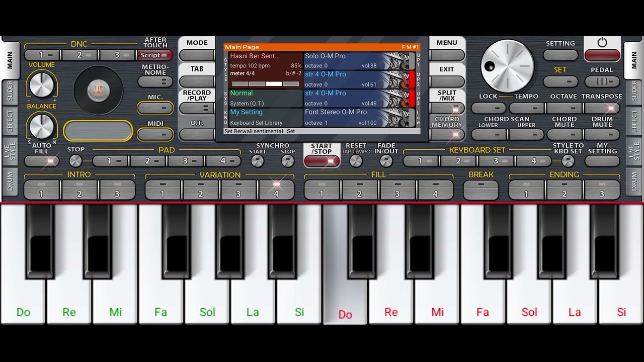Switch to left SLIDER tab

pos(10,92)
